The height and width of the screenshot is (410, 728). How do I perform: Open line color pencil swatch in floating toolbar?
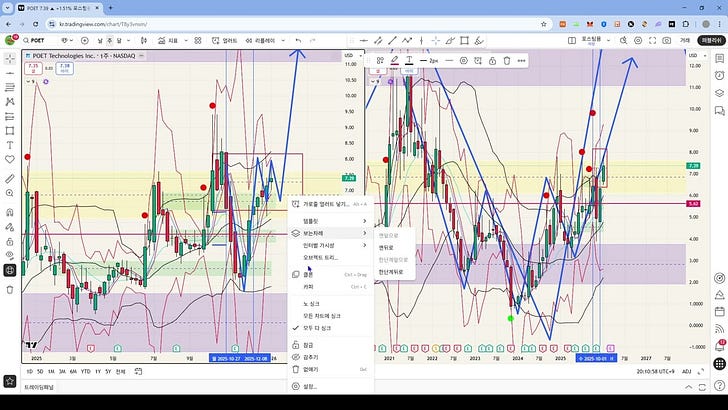coord(395,60)
